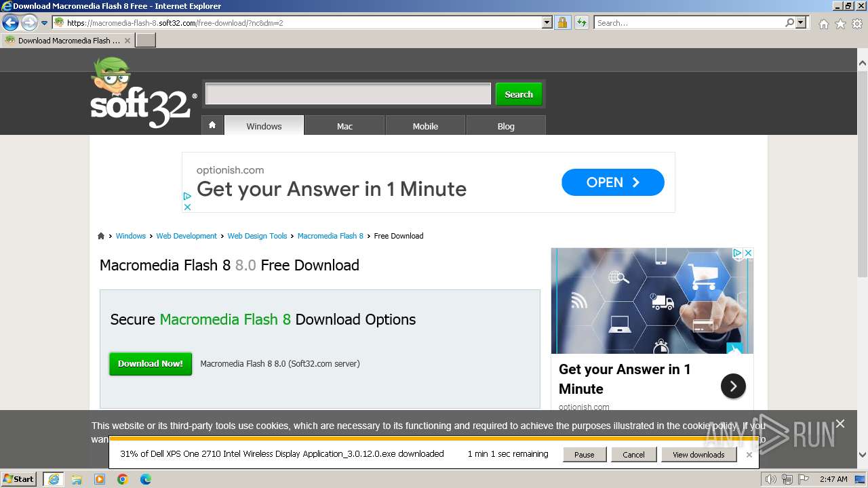Select the Download Macromedia Flash tab
Viewport: 868px width, 488px height.
tap(68, 40)
